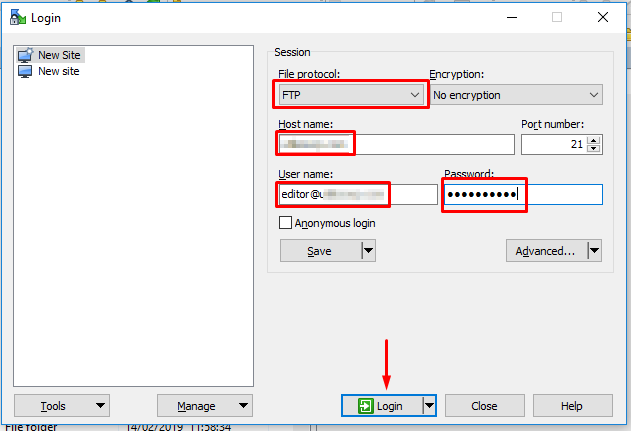Click the starred monitor icon beside 'New Site'
This screenshot has width=631, height=431.
25,55
